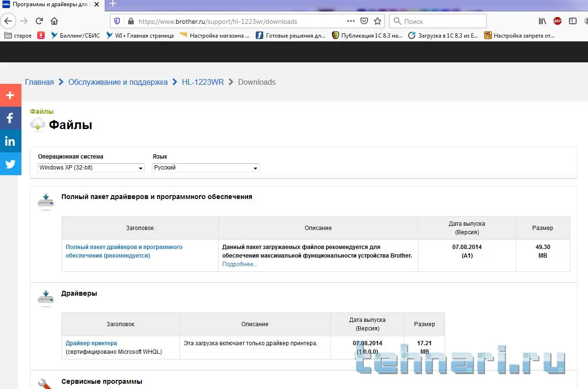
Task: Open a new tab with plus button
Action: coord(113,4)
